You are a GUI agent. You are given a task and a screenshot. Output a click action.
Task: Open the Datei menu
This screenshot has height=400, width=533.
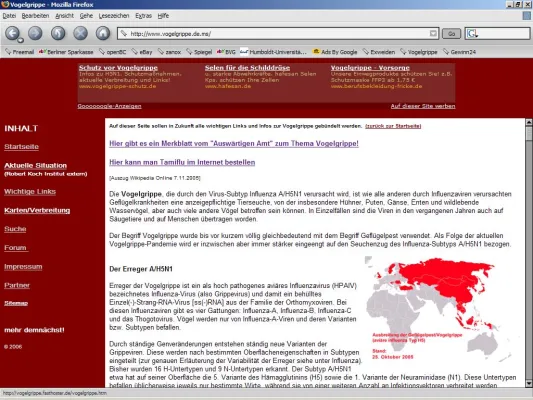[9, 16]
